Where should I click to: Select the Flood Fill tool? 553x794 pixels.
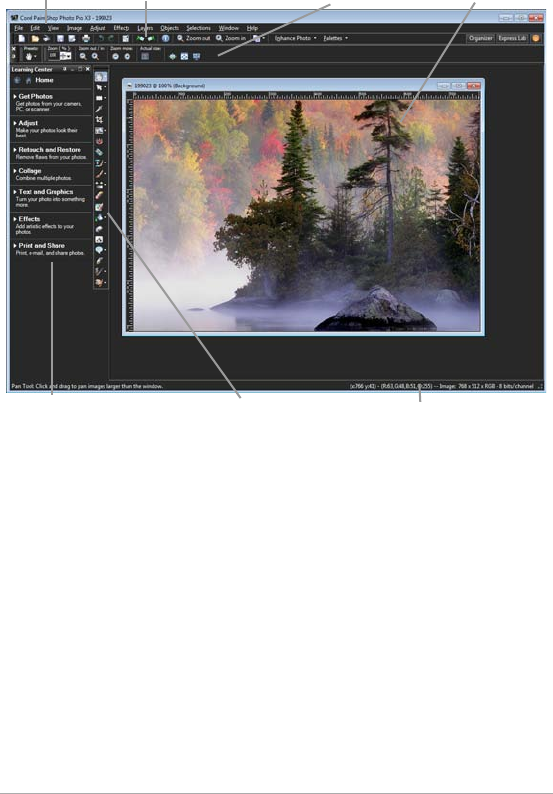click(x=100, y=217)
